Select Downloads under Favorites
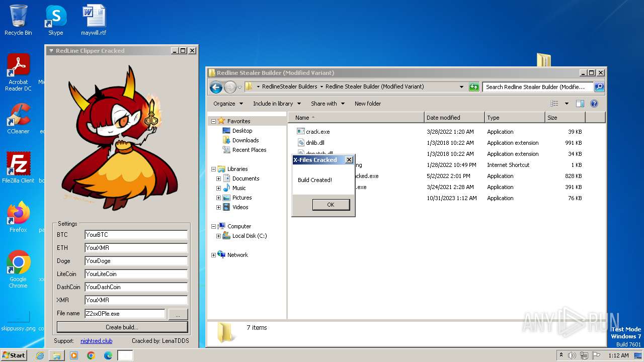 [246, 140]
